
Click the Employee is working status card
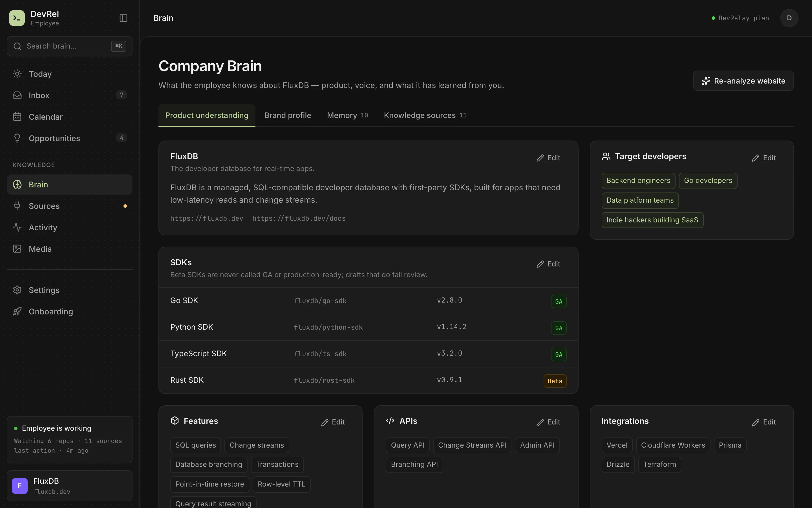point(69,439)
